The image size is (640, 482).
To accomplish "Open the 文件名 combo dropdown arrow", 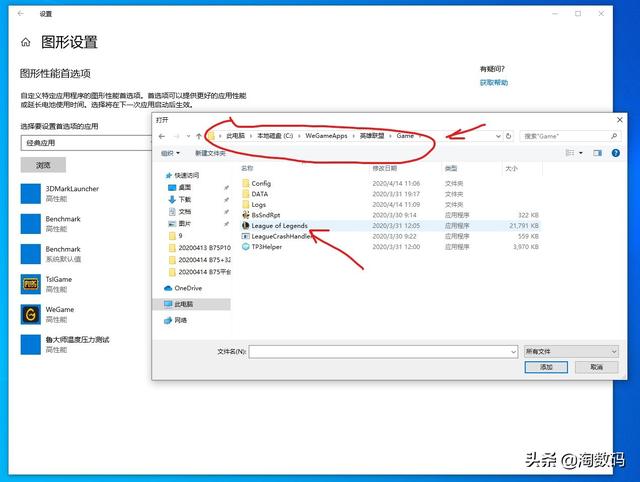I will point(513,352).
